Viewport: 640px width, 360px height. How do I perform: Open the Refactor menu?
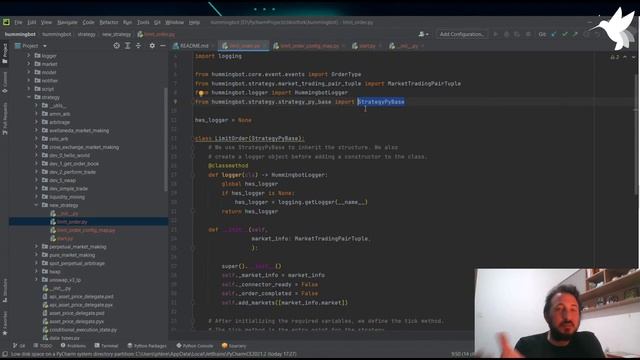[109, 22]
